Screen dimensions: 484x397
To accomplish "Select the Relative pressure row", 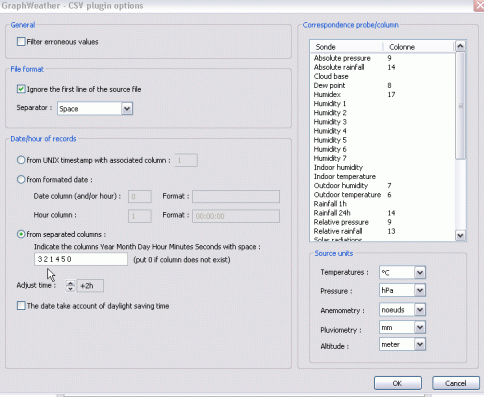I will tap(382, 222).
